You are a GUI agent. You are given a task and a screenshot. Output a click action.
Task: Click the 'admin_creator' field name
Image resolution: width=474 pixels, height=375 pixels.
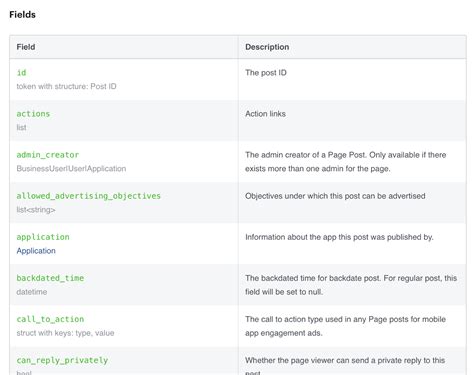point(48,155)
